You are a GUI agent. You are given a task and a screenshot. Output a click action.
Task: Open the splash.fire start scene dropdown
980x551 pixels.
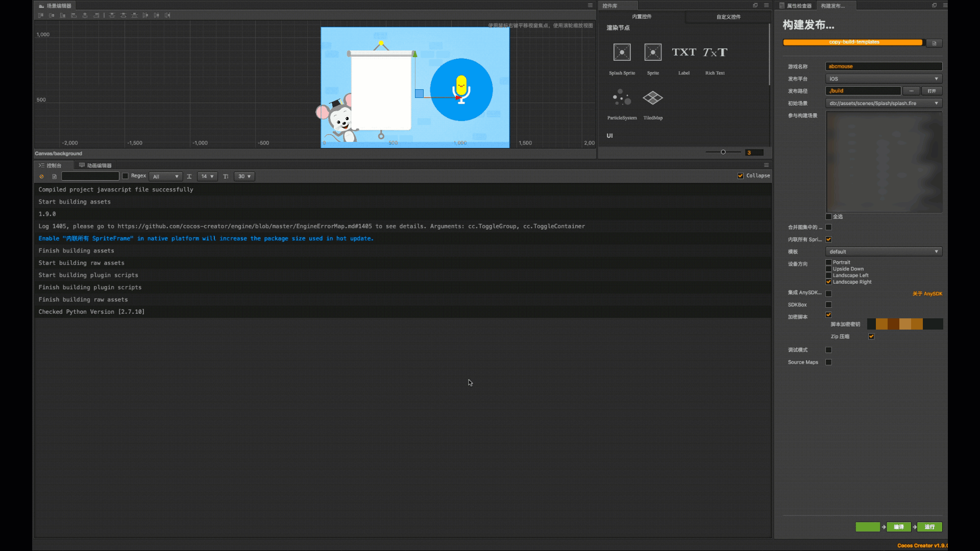click(884, 103)
